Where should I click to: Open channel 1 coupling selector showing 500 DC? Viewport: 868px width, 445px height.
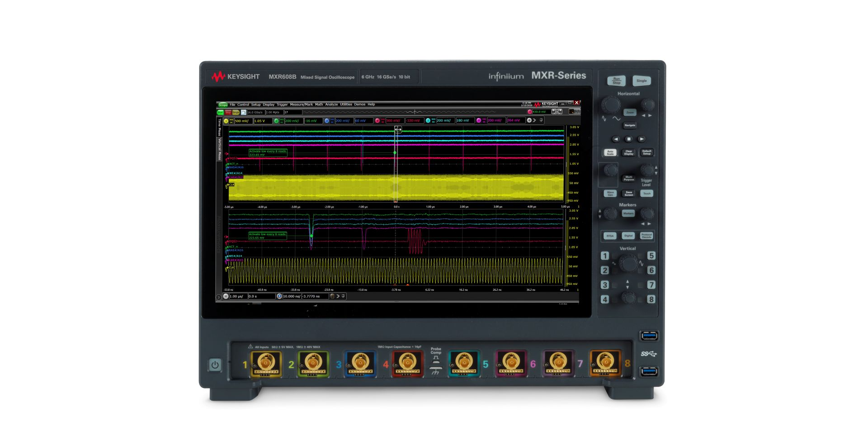coord(231,120)
